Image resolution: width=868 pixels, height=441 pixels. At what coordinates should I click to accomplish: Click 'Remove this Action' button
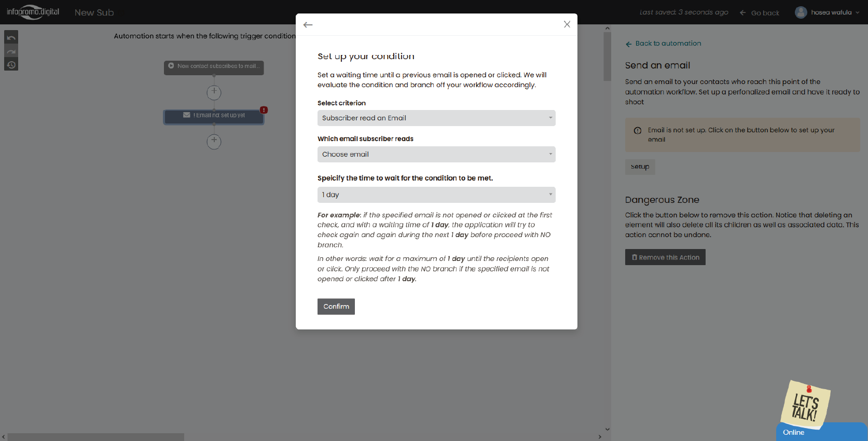(x=665, y=257)
